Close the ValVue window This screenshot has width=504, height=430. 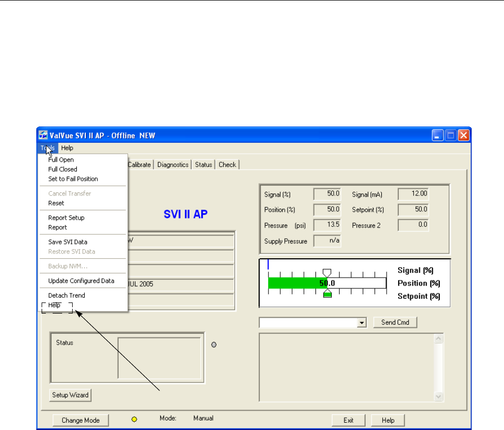(x=463, y=135)
